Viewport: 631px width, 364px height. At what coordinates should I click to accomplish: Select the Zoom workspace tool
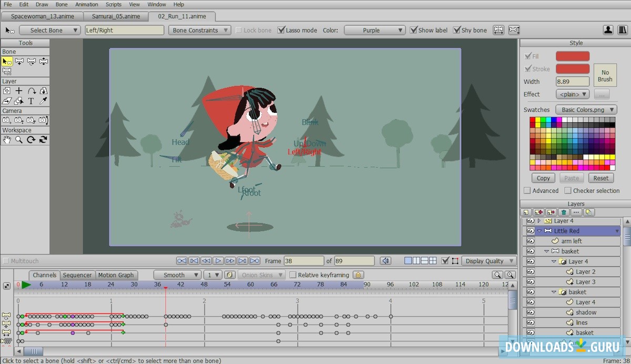point(19,140)
